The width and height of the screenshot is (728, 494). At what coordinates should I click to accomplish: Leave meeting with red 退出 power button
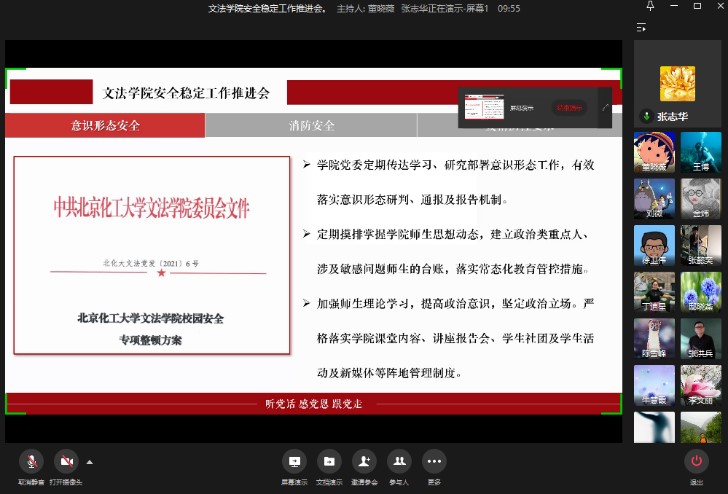pyautogui.click(x=696, y=462)
